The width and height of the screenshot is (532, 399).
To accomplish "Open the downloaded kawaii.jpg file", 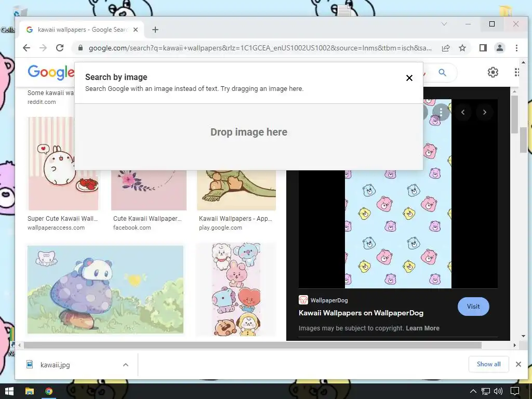I will 55,365.
